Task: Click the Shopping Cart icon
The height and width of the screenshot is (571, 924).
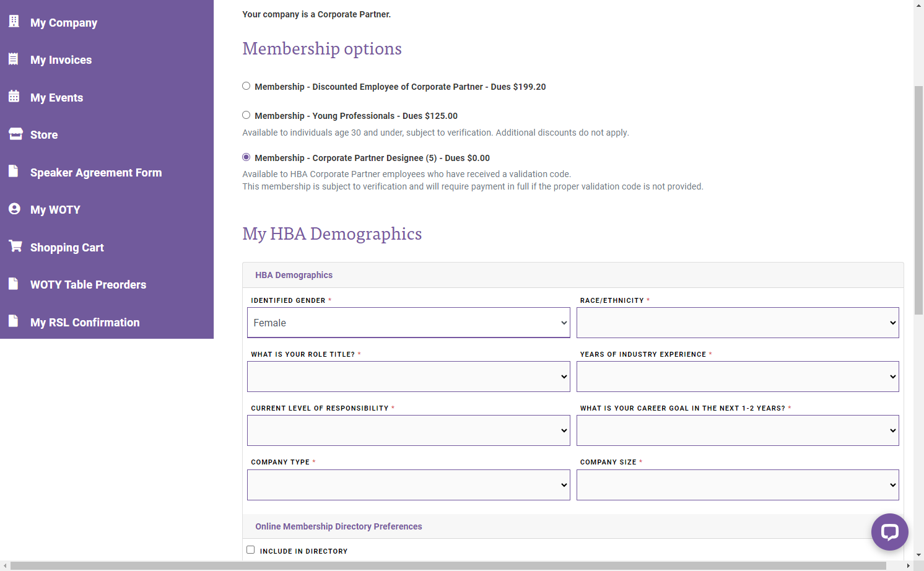Action: coord(15,246)
